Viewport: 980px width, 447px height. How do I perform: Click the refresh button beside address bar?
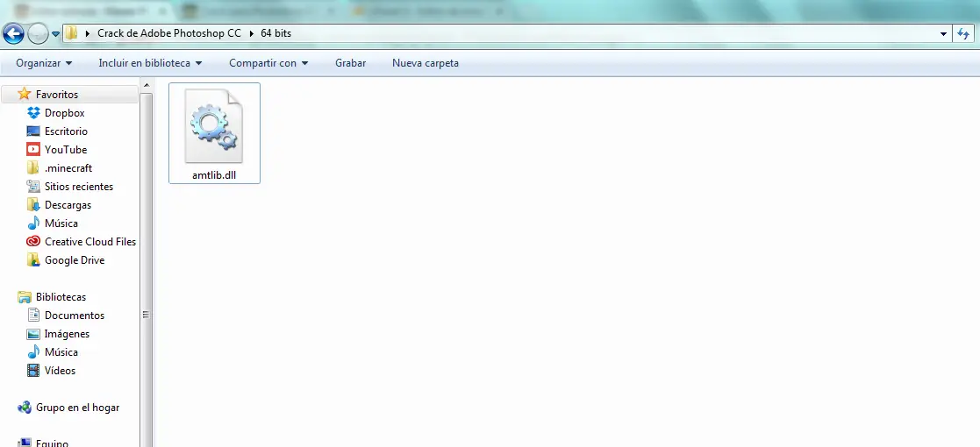[x=963, y=33]
